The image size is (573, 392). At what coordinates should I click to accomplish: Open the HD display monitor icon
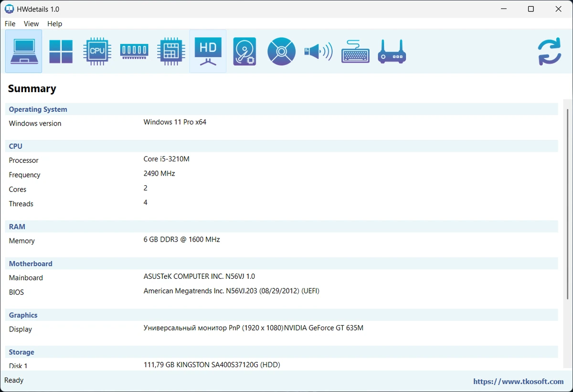pyautogui.click(x=208, y=52)
